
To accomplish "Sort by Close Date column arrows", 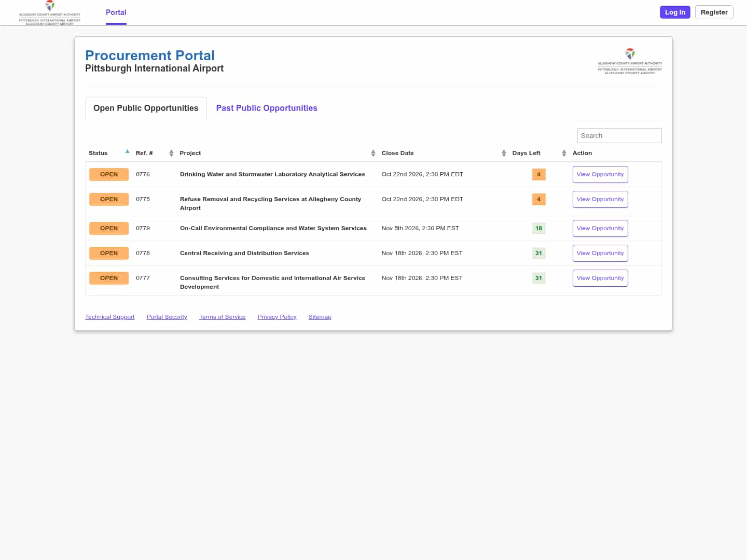I will 504,153.
